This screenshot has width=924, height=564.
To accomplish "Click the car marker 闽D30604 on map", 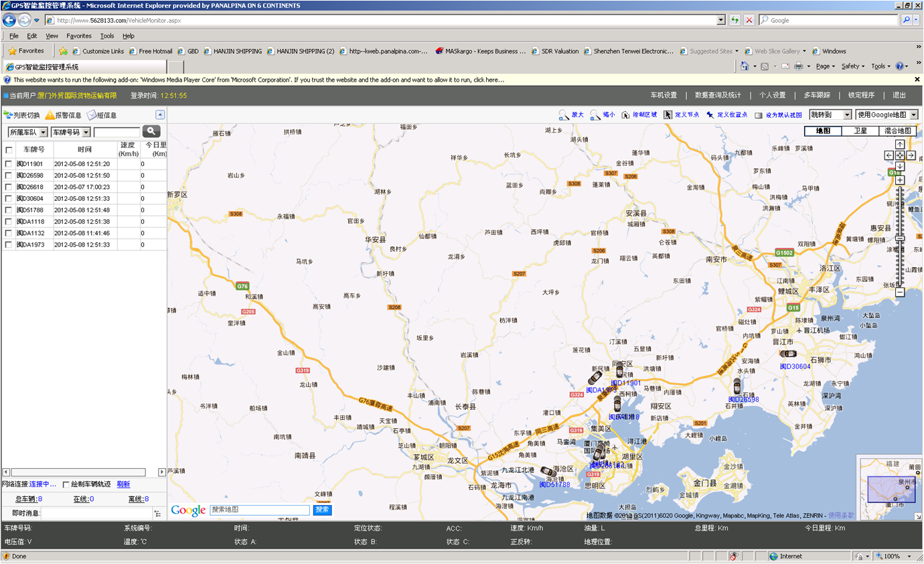I will [x=789, y=354].
